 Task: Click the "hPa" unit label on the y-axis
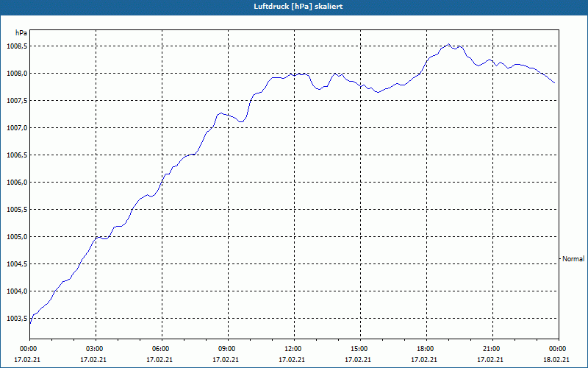(21, 33)
